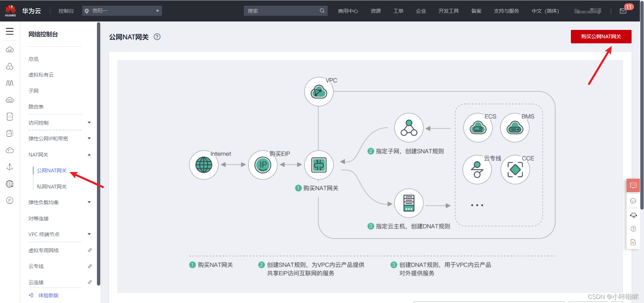Image resolution: width=644 pixels, height=303 pixels.
Task: Open the 工单 menu item in top bar
Action: pos(398,11)
